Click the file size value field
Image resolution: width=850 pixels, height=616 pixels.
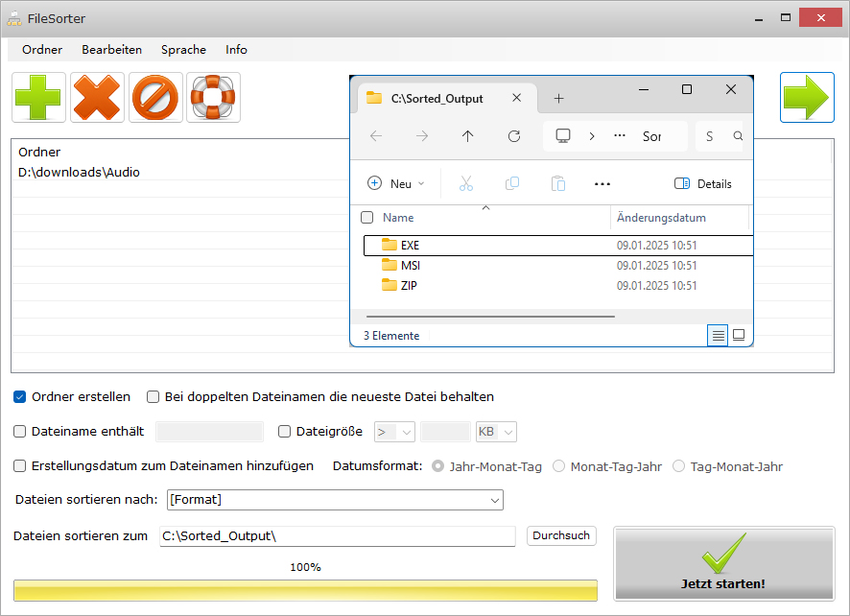pyautogui.click(x=445, y=432)
